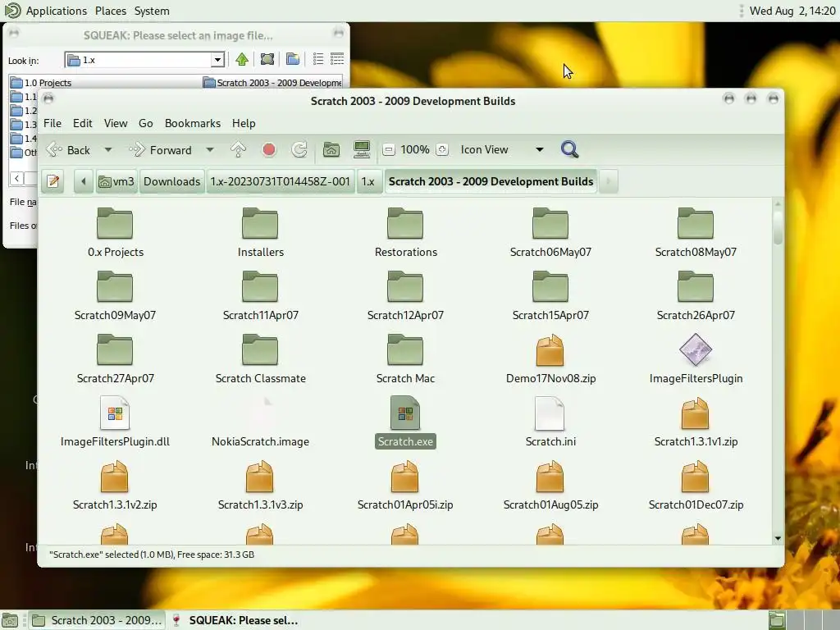Open the View menu

116,123
